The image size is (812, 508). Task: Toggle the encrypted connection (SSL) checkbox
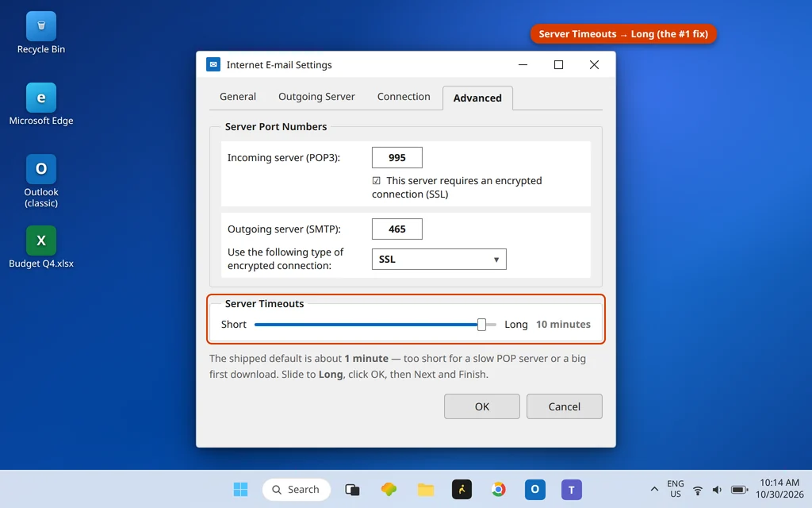tap(377, 181)
